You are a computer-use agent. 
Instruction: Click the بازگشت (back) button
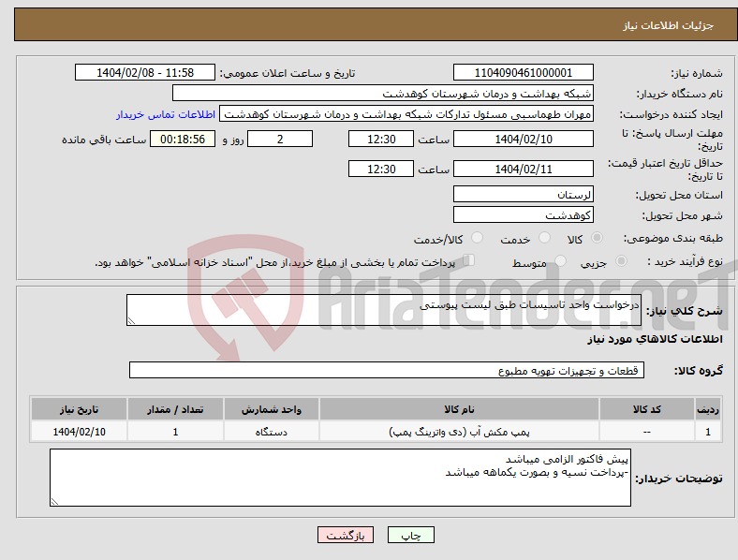coord(346,535)
